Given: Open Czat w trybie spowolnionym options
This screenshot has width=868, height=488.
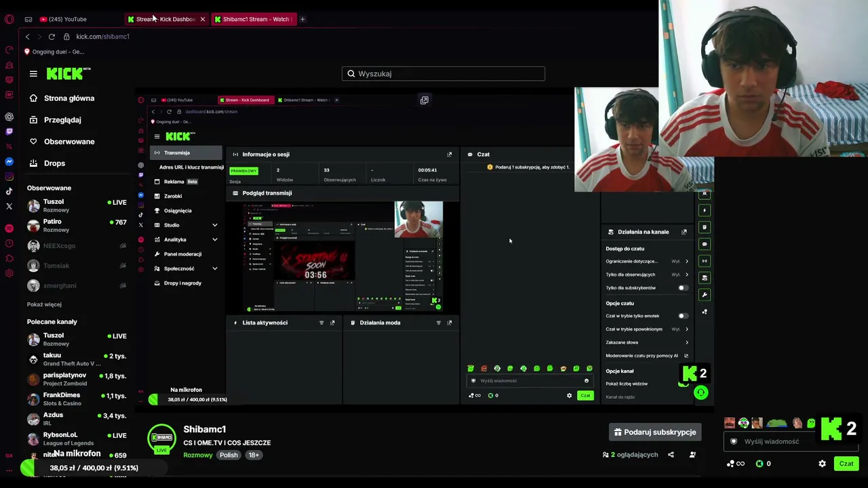Looking at the screenshot, I should (647, 329).
